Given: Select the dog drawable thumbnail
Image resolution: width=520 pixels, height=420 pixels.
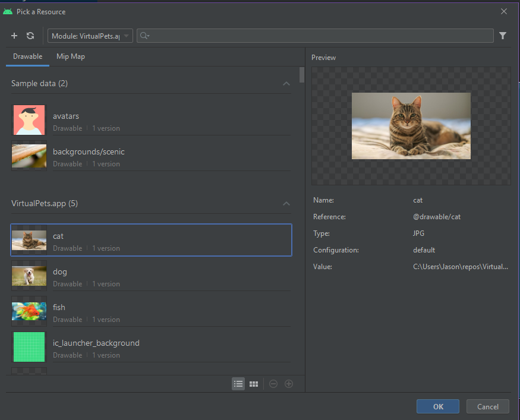Looking at the screenshot, I should pyautogui.click(x=29, y=276).
